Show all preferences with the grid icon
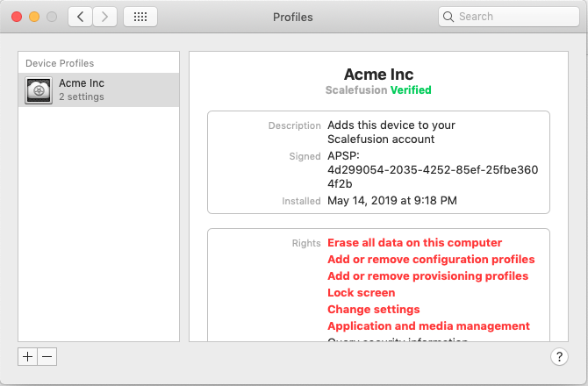 pyautogui.click(x=140, y=17)
